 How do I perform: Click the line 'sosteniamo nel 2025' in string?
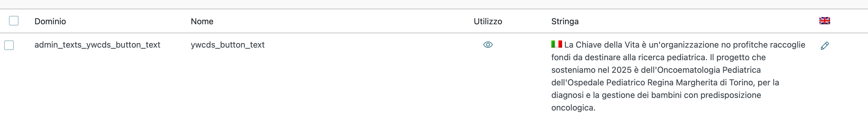pyautogui.click(x=656, y=69)
